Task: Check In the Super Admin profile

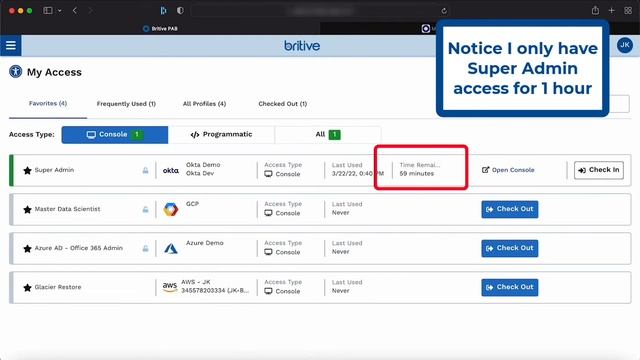Action: coord(599,170)
